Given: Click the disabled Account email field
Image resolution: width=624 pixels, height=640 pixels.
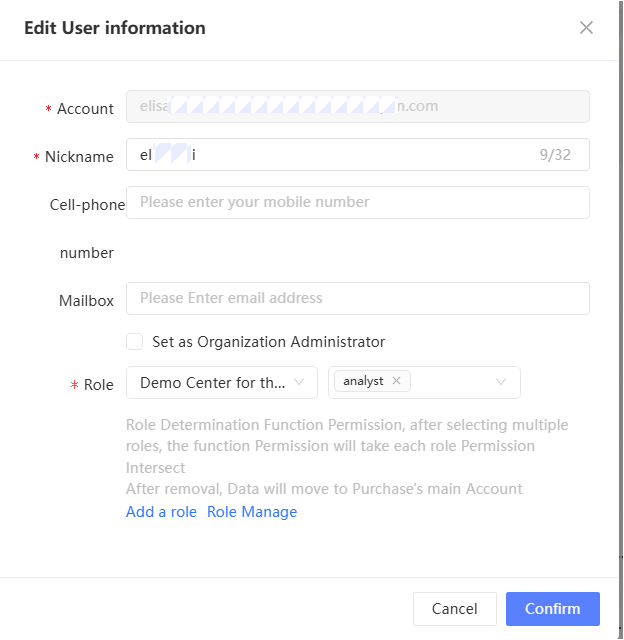Looking at the screenshot, I should [x=357, y=106].
